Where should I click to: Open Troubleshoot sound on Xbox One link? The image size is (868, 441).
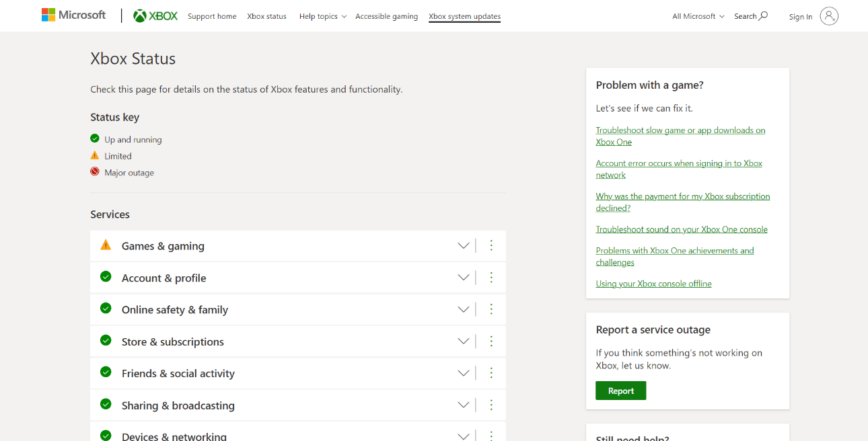[x=682, y=229]
